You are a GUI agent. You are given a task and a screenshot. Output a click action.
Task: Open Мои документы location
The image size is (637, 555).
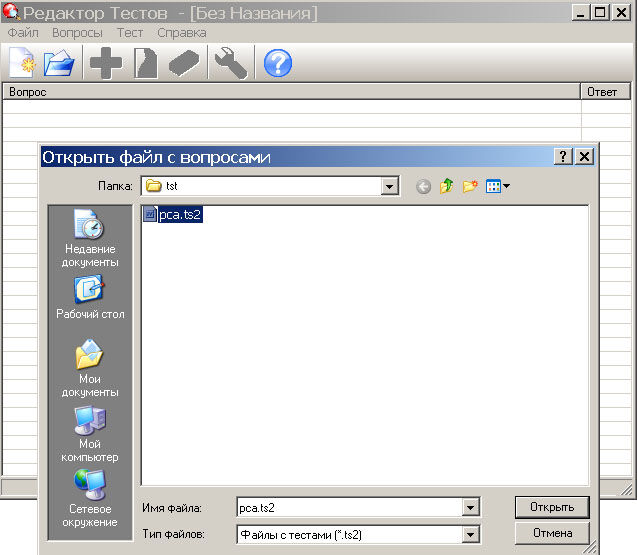coord(90,369)
